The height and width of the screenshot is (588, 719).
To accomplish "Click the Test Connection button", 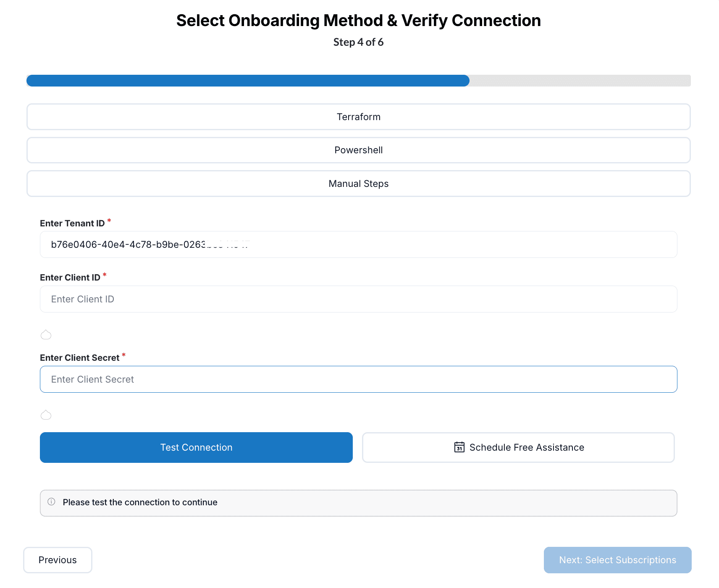I will pyautogui.click(x=196, y=447).
